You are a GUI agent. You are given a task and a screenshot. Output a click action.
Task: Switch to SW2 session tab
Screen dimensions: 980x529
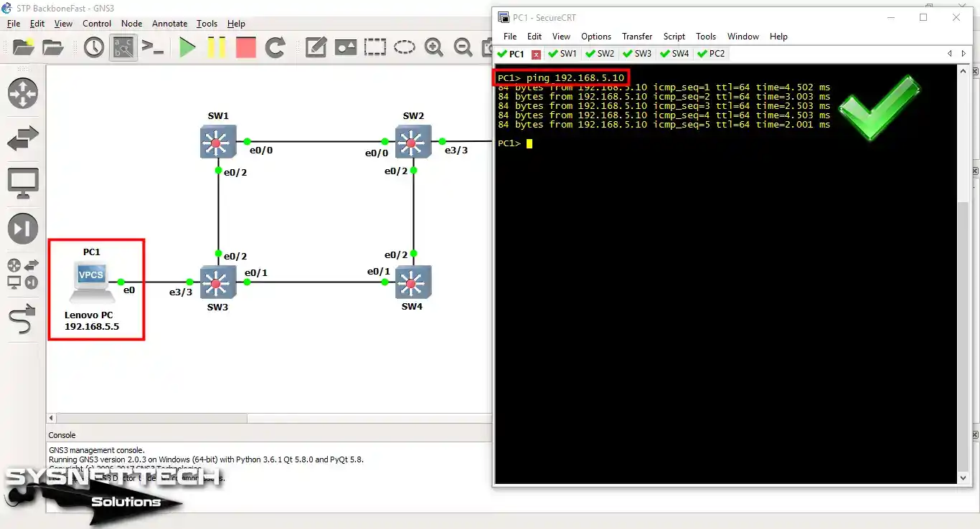click(x=600, y=54)
